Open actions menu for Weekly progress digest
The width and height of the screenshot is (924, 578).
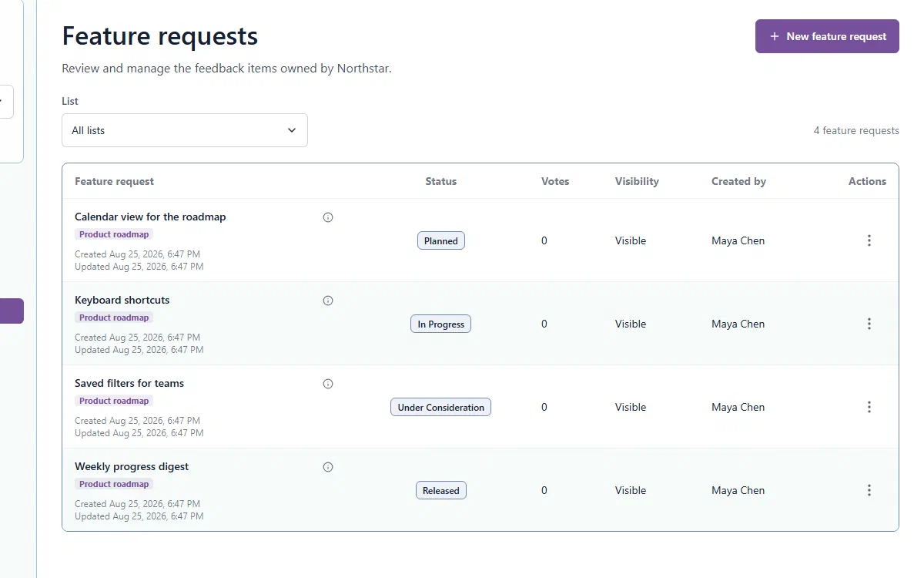point(869,490)
